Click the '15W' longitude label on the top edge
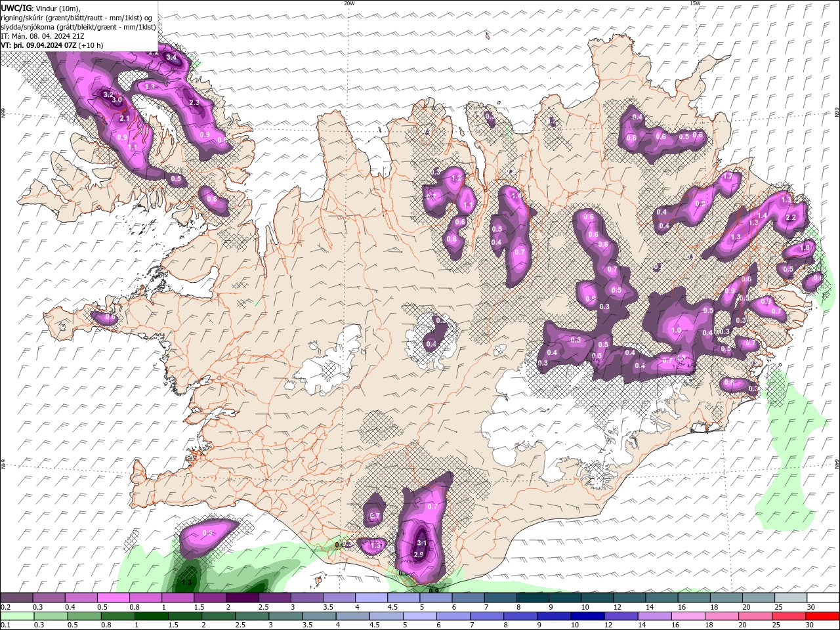 695,3
